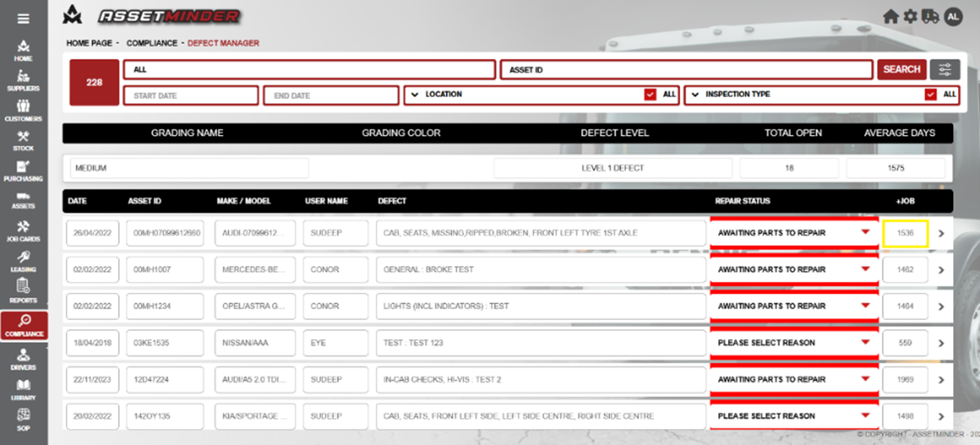Viewport: 980px width, 445px height.
Task: Click the 228 count button
Action: (x=94, y=82)
